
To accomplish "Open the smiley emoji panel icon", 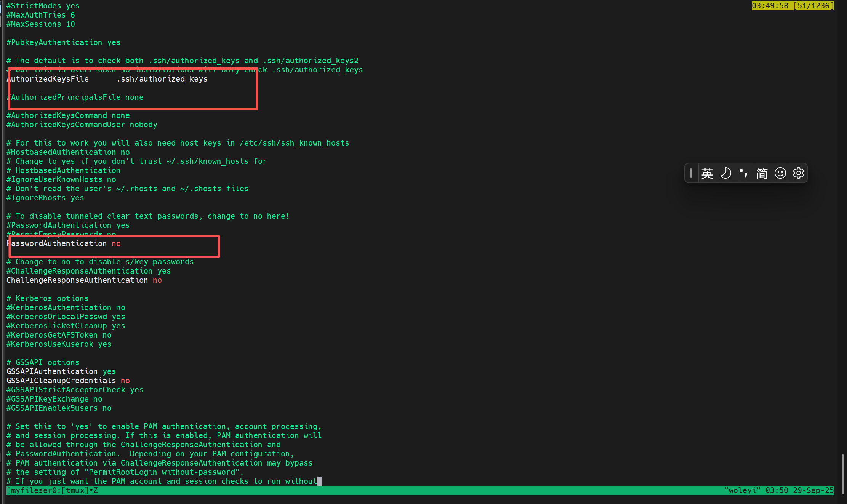I will [x=780, y=173].
